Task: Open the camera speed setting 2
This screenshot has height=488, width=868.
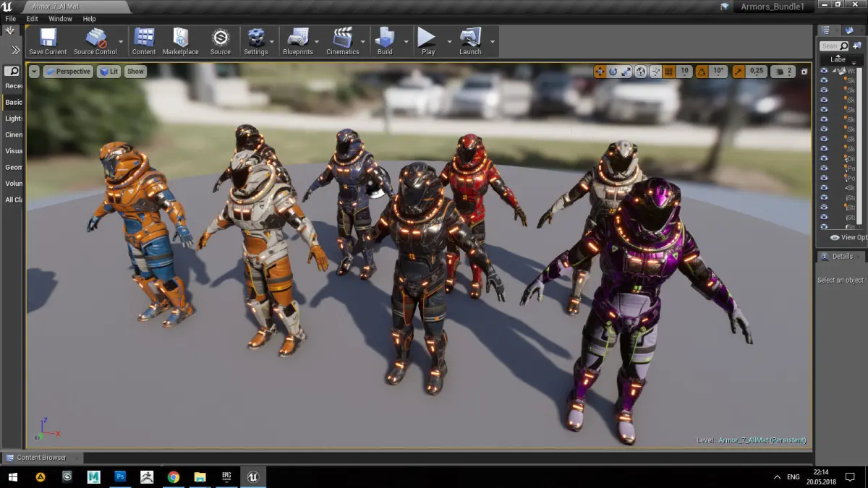Action: tap(783, 72)
